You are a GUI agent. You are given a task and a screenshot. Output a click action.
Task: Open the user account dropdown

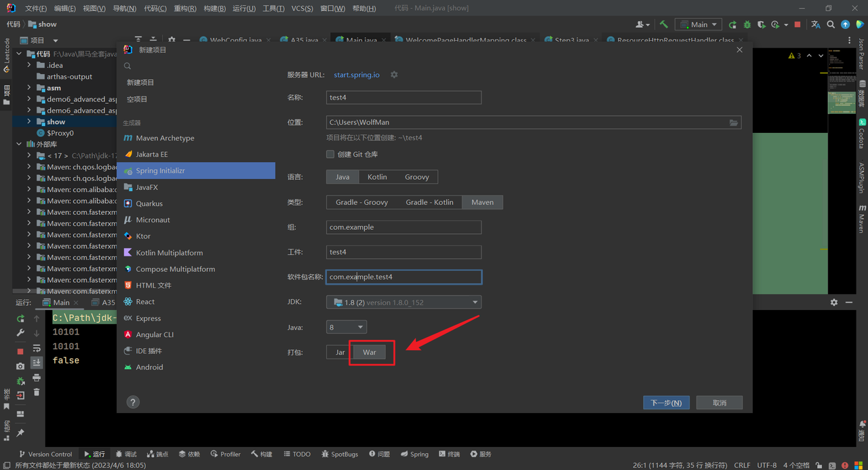pyautogui.click(x=643, y=24)
